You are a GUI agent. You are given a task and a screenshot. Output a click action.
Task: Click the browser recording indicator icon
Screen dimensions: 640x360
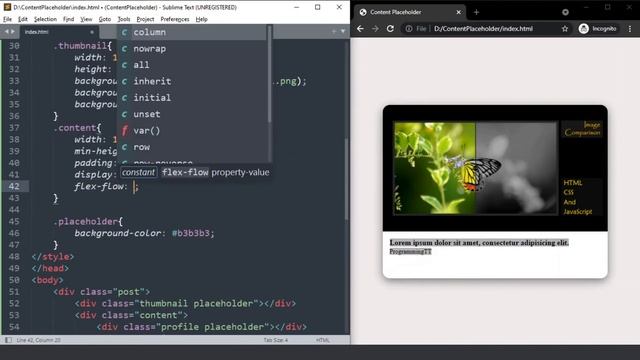point(565,12)
